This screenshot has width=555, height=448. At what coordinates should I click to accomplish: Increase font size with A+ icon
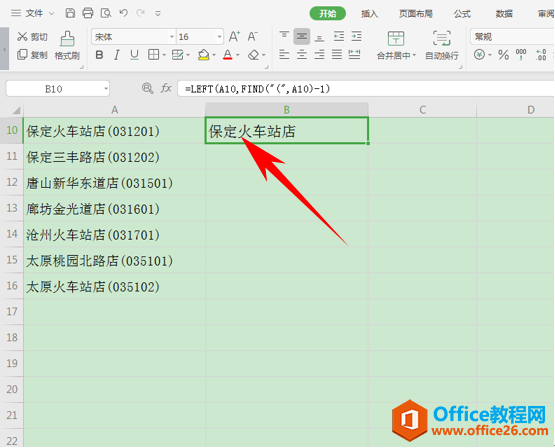[x=234, y=36]
